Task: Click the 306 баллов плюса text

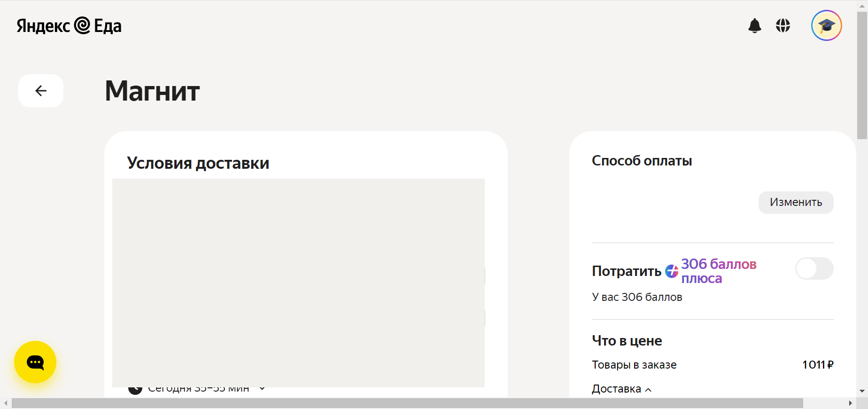Action: pos(719,271)
